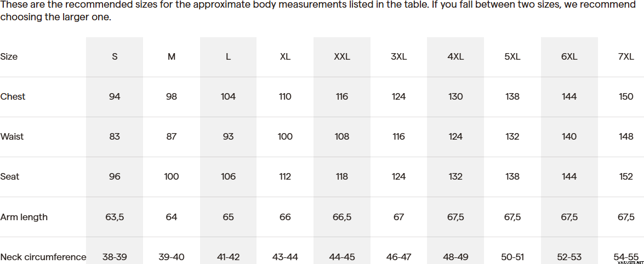Select seat value 124 for 3XL
Screen dimensions: 644x264
pos(398,176)
